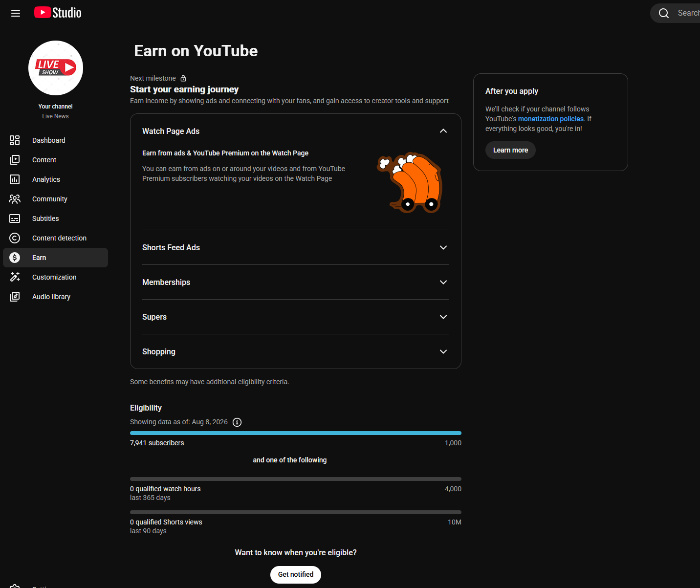The image size is (700, 588).
Task: Open Customization in the sidebar
Action: (56, 277)
